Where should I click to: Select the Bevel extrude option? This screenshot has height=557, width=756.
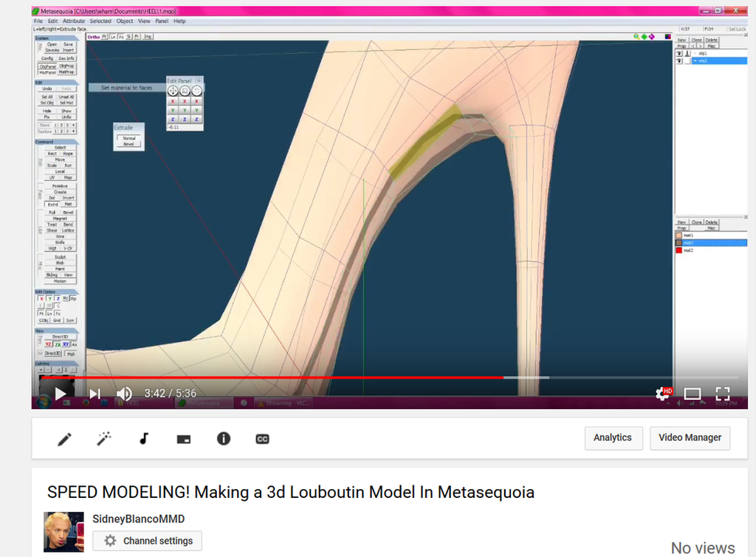[x=128, y=144]
